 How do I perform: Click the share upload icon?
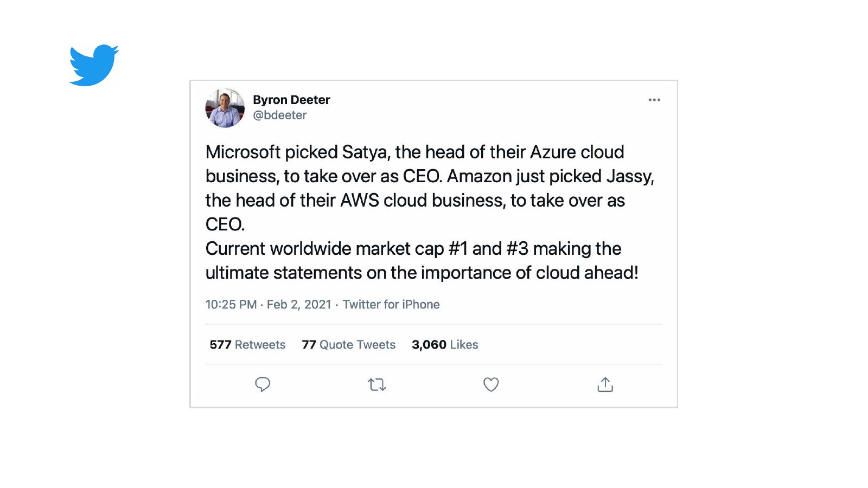[x=605, y=384]
